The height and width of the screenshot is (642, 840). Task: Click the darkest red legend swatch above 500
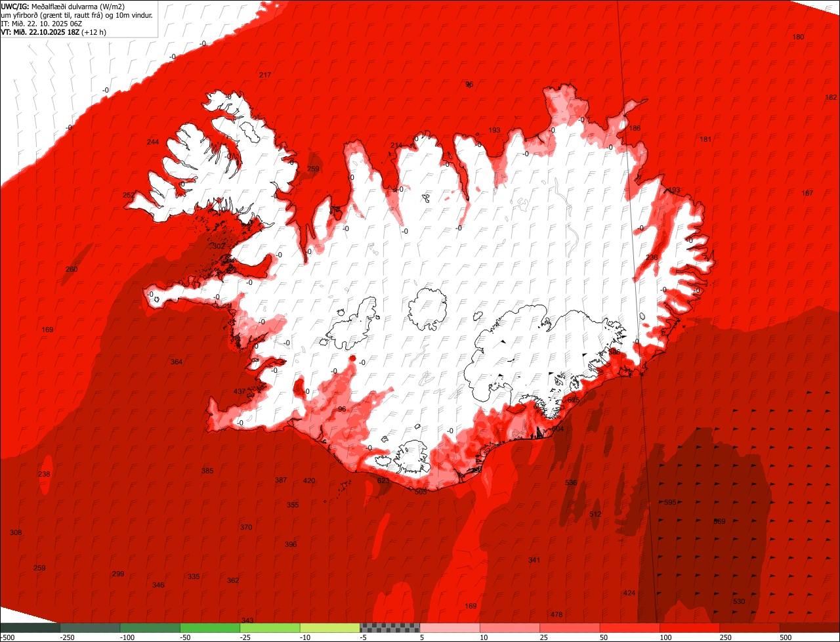click(810, 628)
